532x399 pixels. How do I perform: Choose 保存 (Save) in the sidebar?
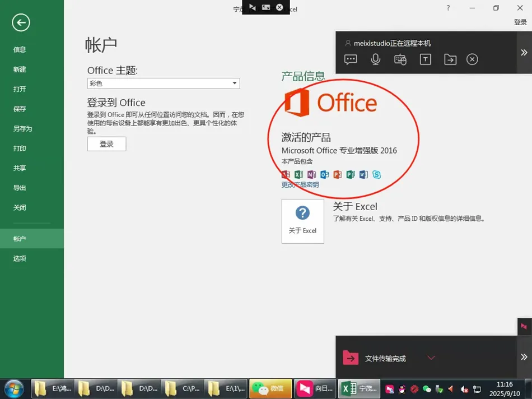[20, 109]
